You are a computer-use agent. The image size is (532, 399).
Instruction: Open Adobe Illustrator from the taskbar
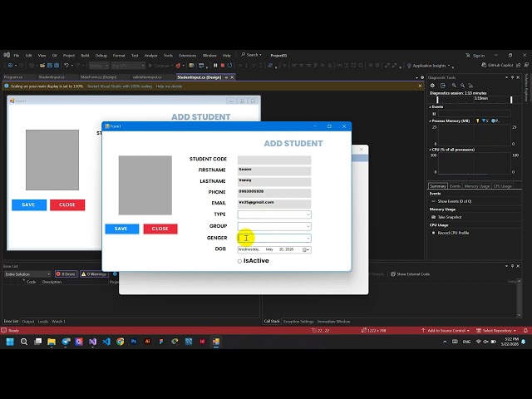148,342
